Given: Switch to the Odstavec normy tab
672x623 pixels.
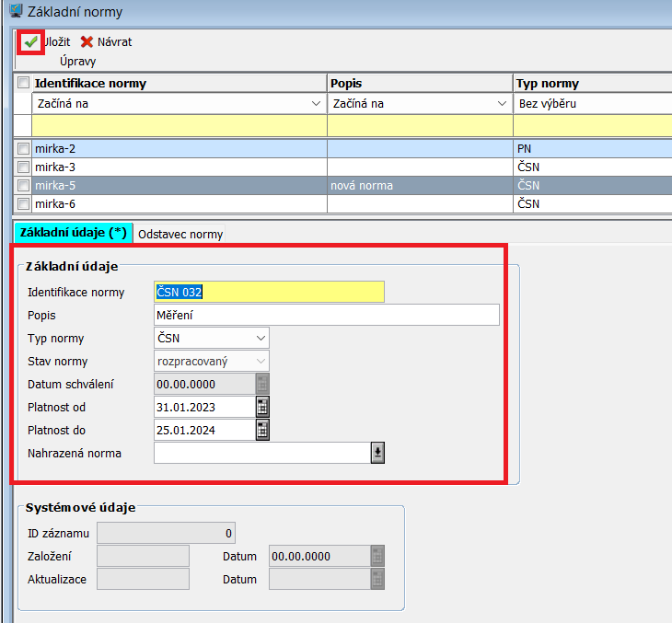Looking at the screenshot, I should [x=180, y=234].
